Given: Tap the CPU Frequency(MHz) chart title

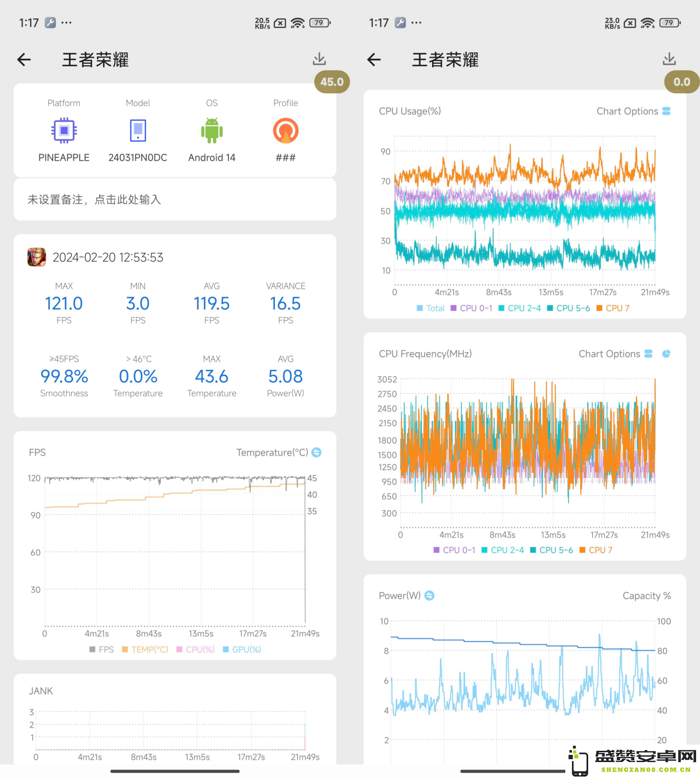Looking at the screenshot, I should point(425,354).
